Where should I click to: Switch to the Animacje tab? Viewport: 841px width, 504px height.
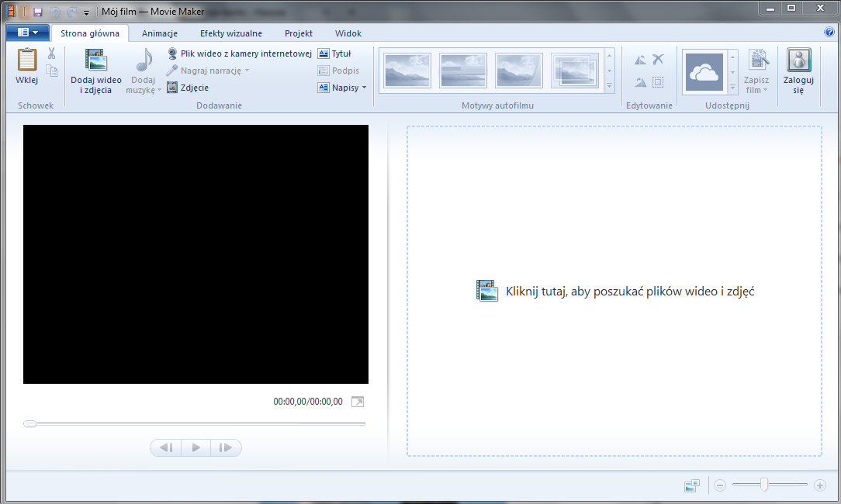160,33
